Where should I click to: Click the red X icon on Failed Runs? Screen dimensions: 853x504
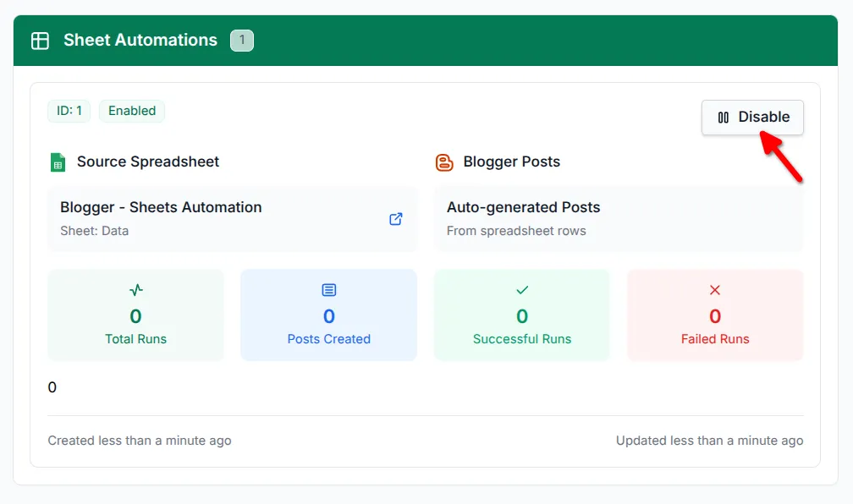[x=715, y=289]
